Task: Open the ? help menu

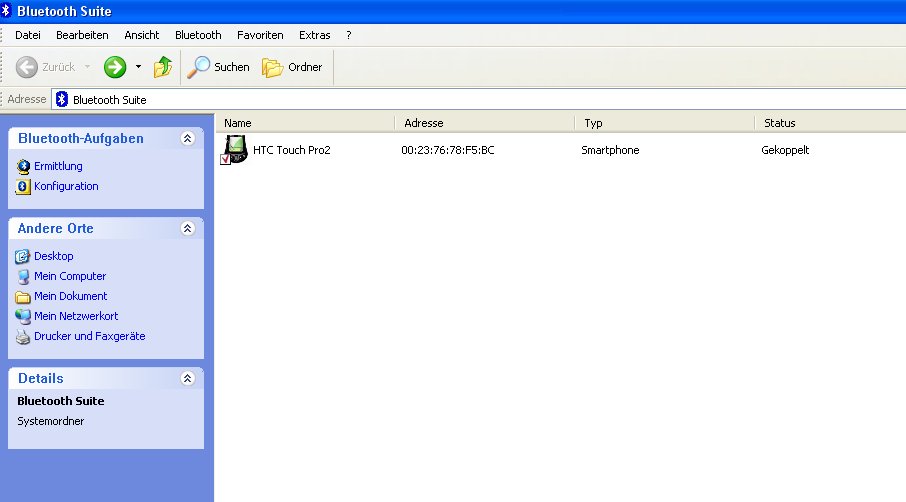Action: pyautogui.click(x=348, y=35)
